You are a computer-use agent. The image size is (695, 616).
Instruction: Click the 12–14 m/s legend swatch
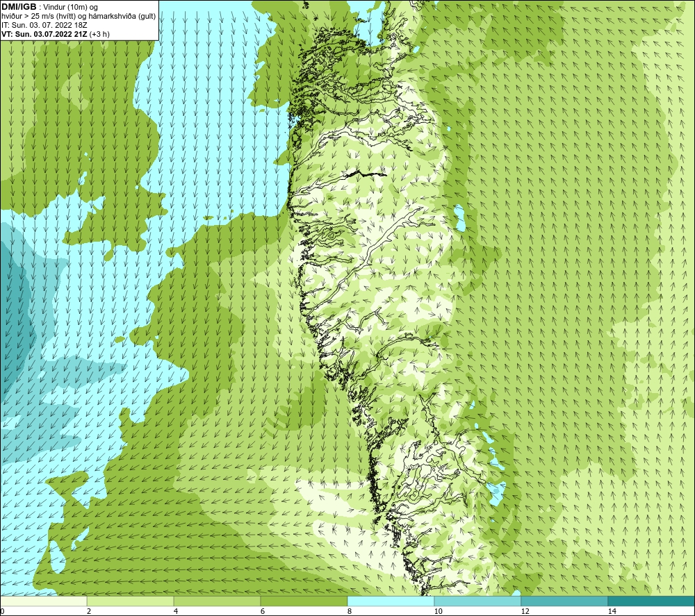click(x=564, y=601)
